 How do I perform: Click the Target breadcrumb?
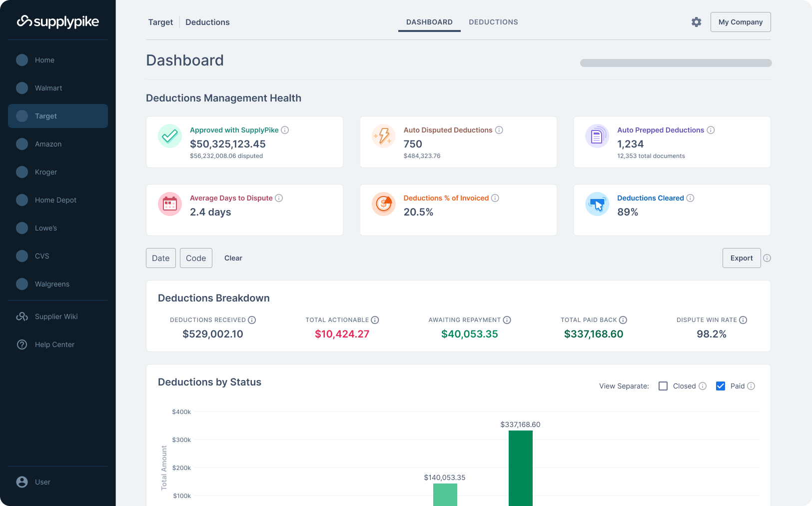160,22
